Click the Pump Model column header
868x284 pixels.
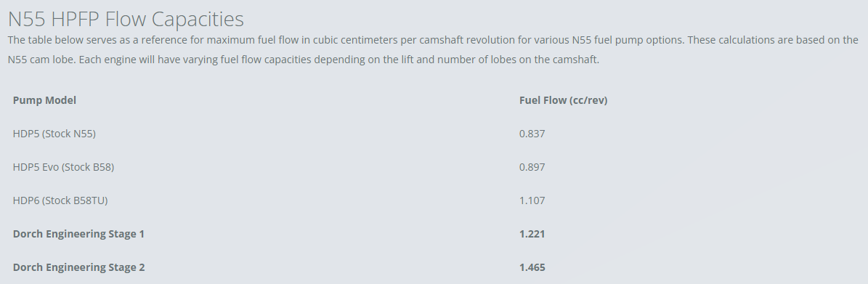point(44,100)
